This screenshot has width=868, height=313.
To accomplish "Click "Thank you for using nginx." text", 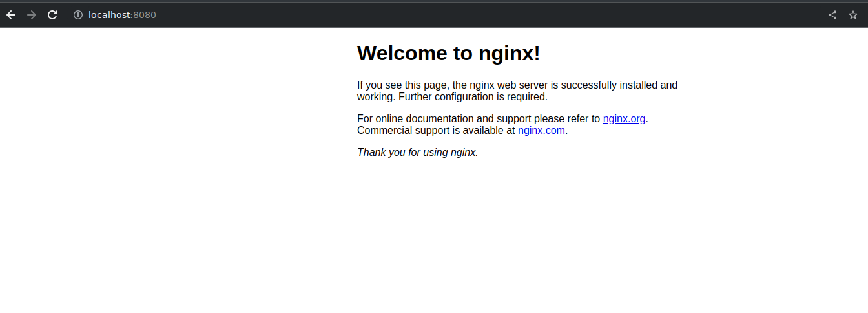I will click(417, 153).
